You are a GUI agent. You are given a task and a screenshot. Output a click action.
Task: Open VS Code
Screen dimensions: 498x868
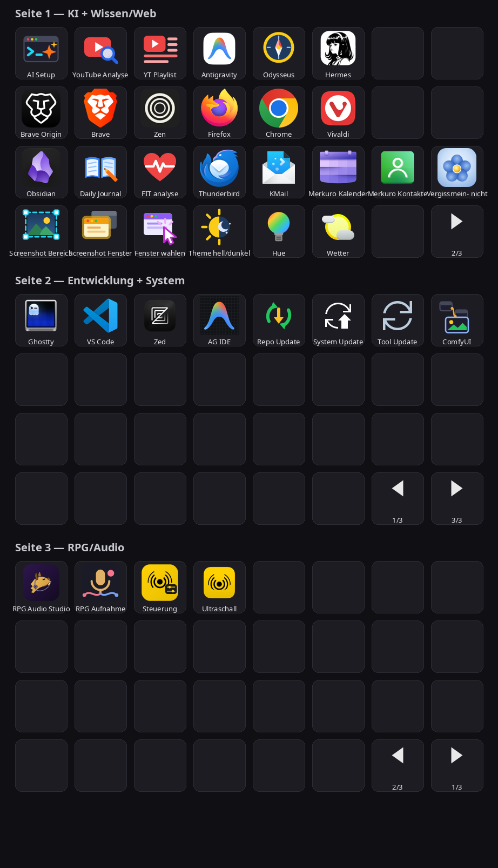point(100,321)
